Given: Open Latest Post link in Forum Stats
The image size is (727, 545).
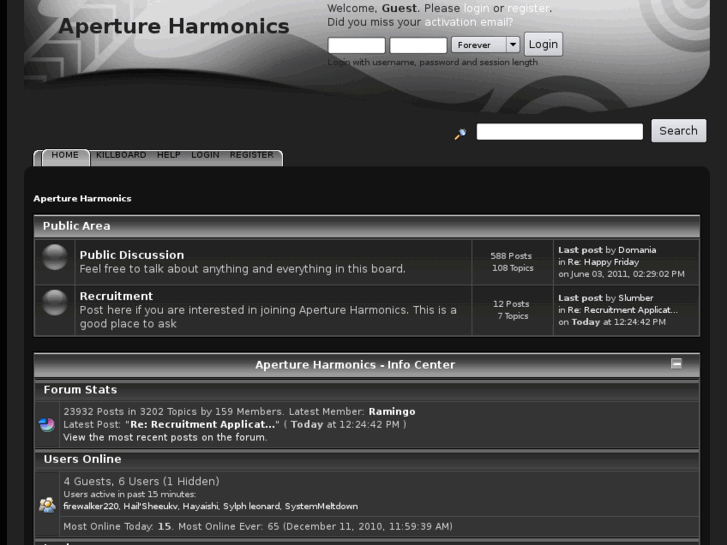Looking at the screenshot, I should pos(202,424).
